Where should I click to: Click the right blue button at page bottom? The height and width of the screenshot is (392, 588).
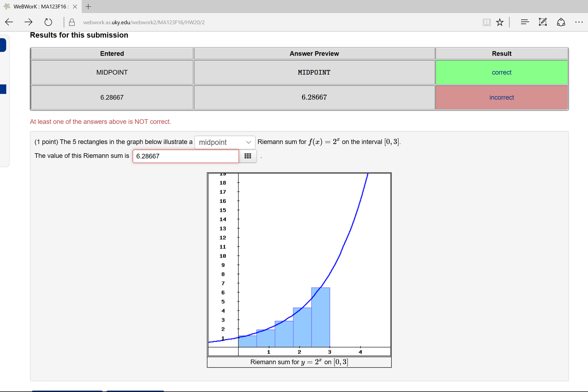[x=135, y=391]
